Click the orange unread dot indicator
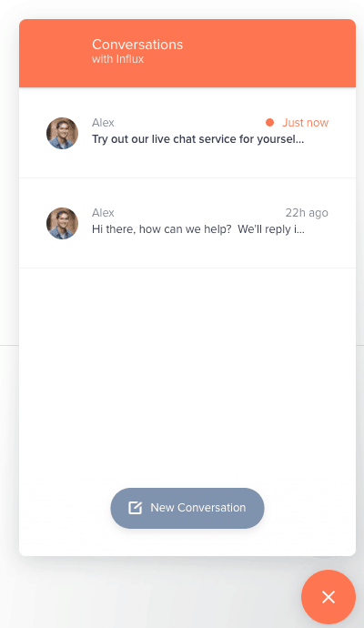Image resolution: width=364 pixels, height=628 pixels. coord(270,123)
